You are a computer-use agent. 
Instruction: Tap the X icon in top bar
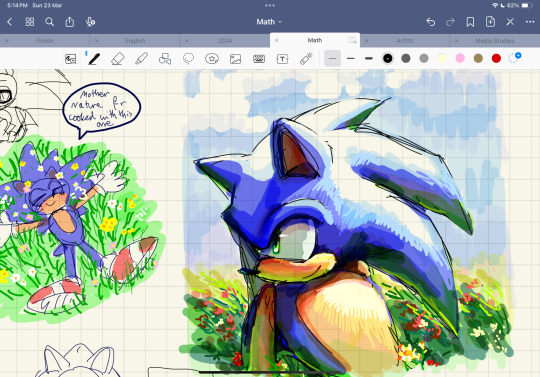tap(510, 22)
